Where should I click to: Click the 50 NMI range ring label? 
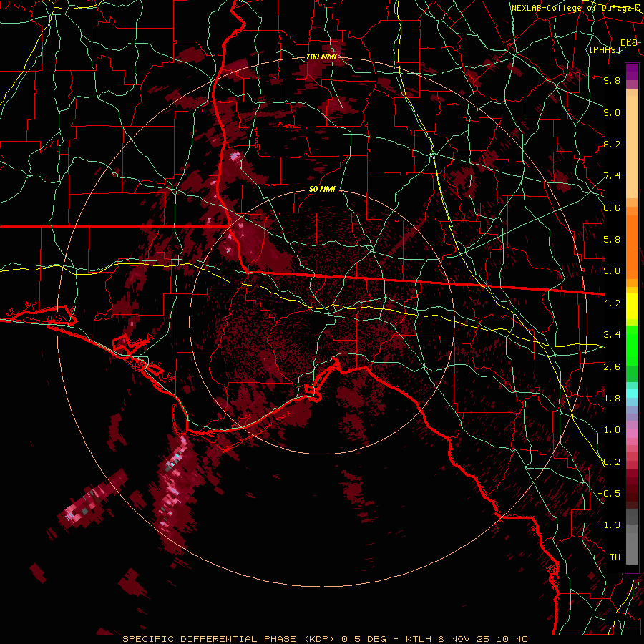point(322,190)
